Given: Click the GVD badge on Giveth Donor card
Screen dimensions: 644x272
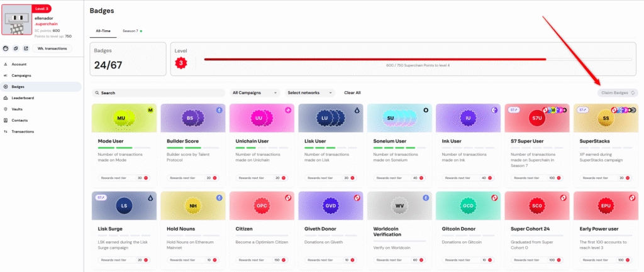Looking at the screenshot, I should click(x=331, y=205).
